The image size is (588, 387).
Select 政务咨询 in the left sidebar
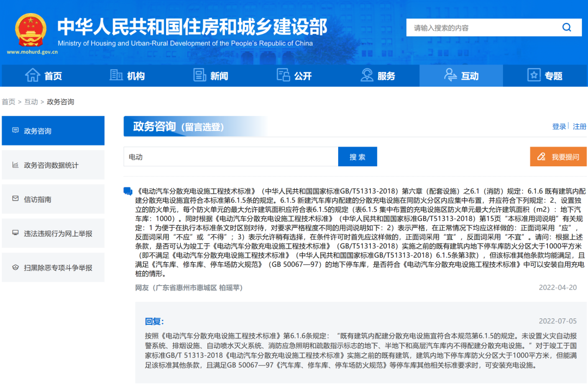[x=53, y=131]
